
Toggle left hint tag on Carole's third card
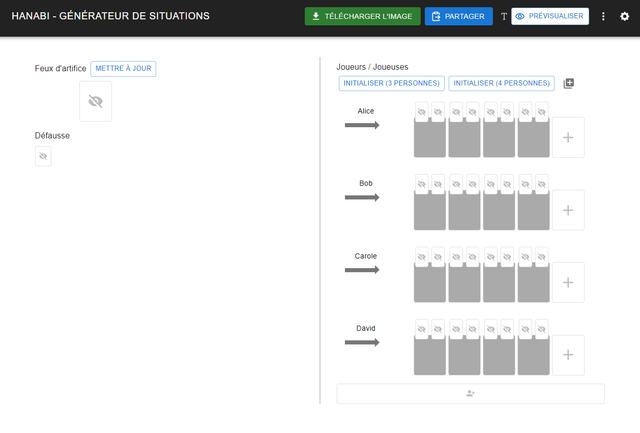491,257
